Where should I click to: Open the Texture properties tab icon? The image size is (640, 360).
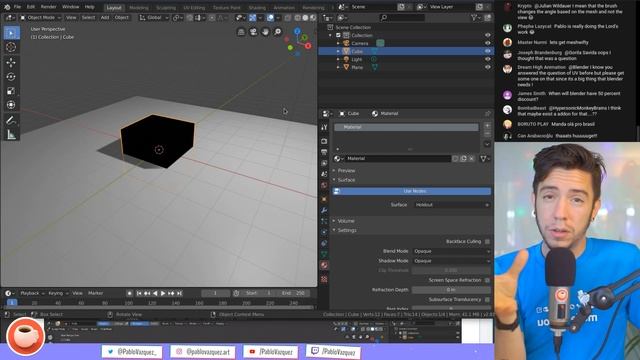coord(324,280)
